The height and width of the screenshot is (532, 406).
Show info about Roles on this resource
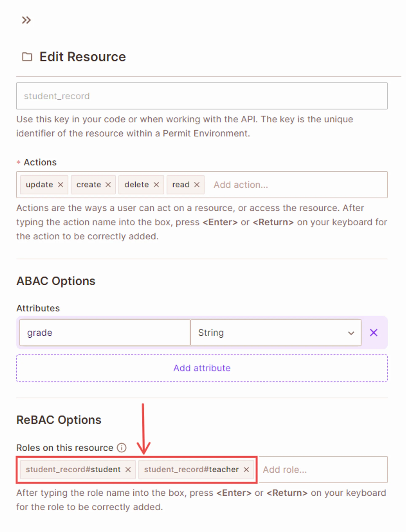click(122, 448)
